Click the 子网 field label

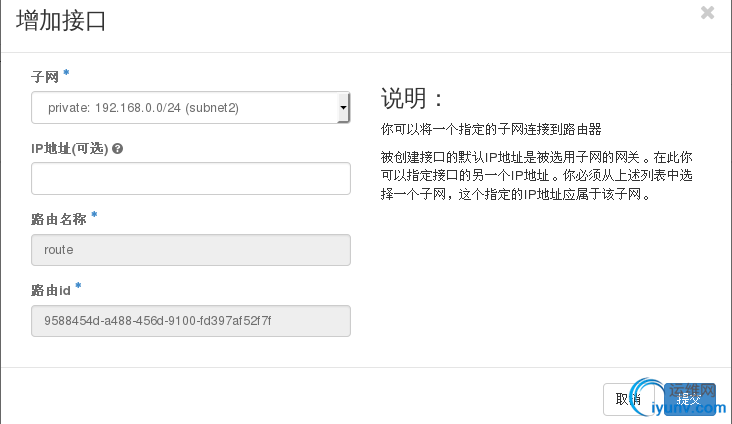pyautogui.click(x=45, y=76)
